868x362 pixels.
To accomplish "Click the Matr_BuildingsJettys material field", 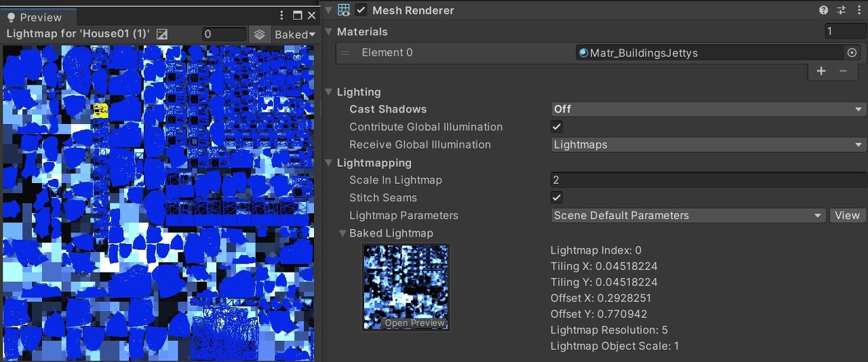I will point(717,53).
